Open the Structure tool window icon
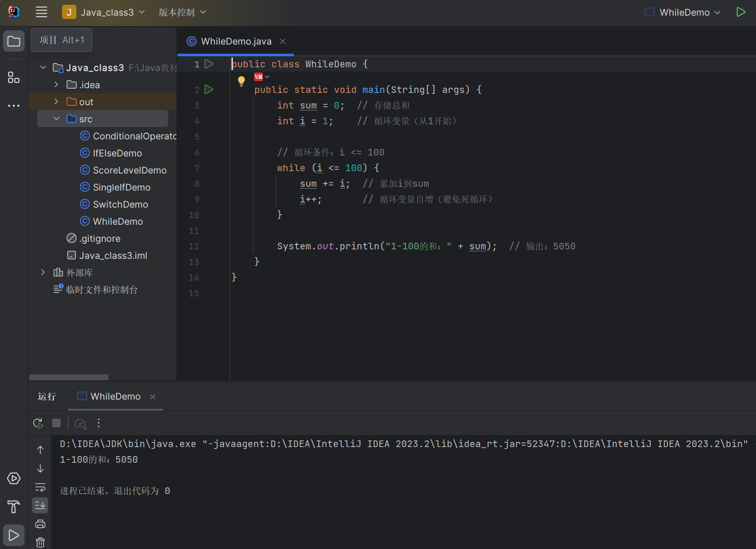This screenshot has width=756, height=549. (x=14, y=77)
